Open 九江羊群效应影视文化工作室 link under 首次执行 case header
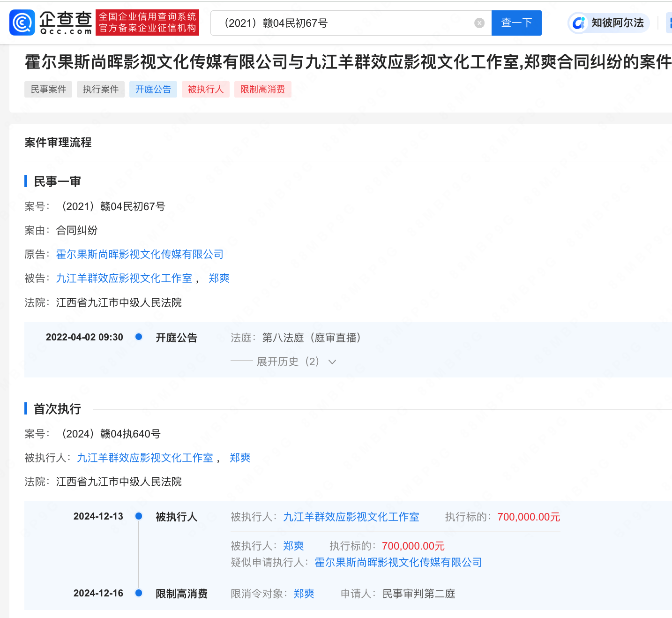This screenshot has width=672, height=618. (145, 458)
